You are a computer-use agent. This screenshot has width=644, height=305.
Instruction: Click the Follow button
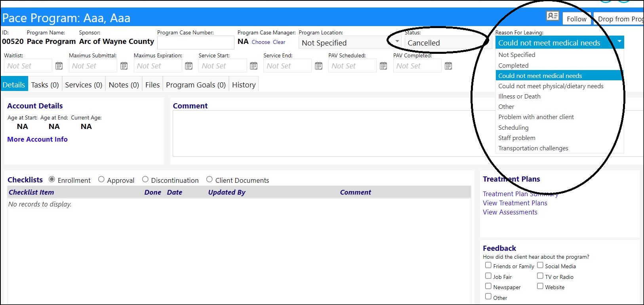tap(576, 19)
